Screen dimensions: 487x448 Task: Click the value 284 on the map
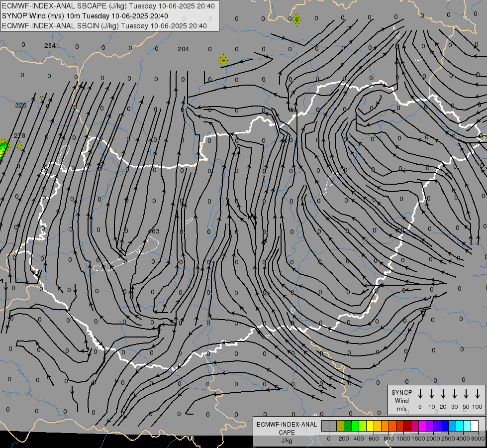click(50, 46)
